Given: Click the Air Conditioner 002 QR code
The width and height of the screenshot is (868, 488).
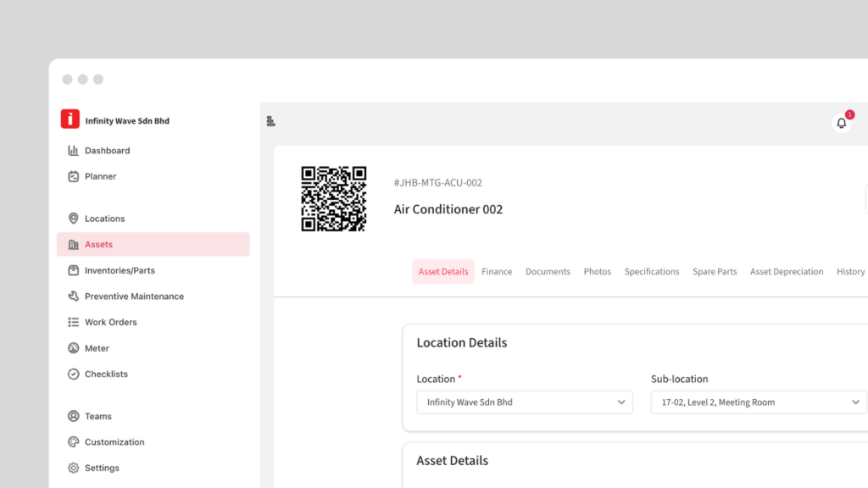Looking at the screenshot, I should tap(334, 198).
